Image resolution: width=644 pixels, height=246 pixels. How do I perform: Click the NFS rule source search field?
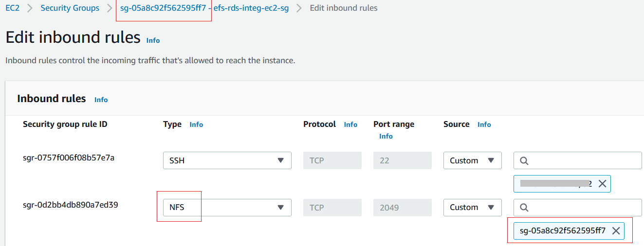578,208
